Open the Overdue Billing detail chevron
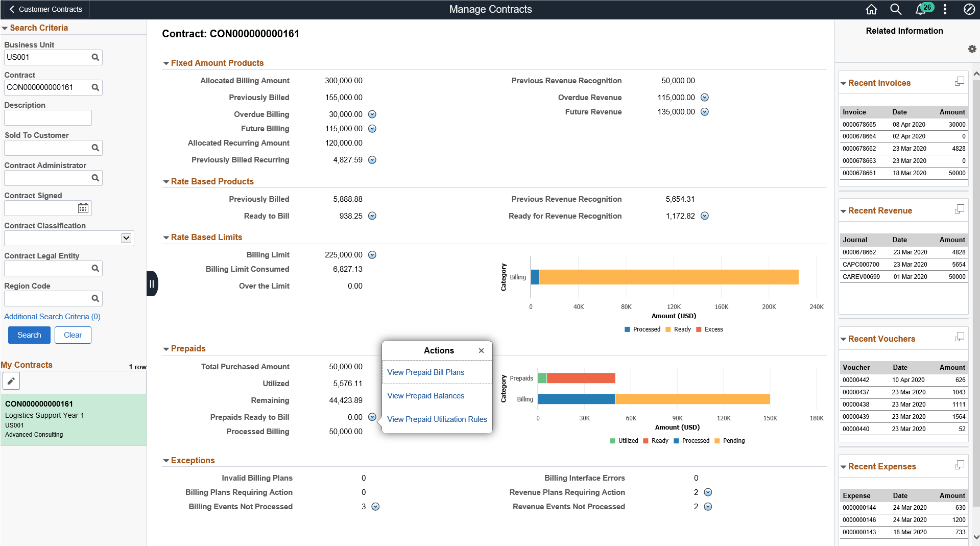 click(372, 114)
